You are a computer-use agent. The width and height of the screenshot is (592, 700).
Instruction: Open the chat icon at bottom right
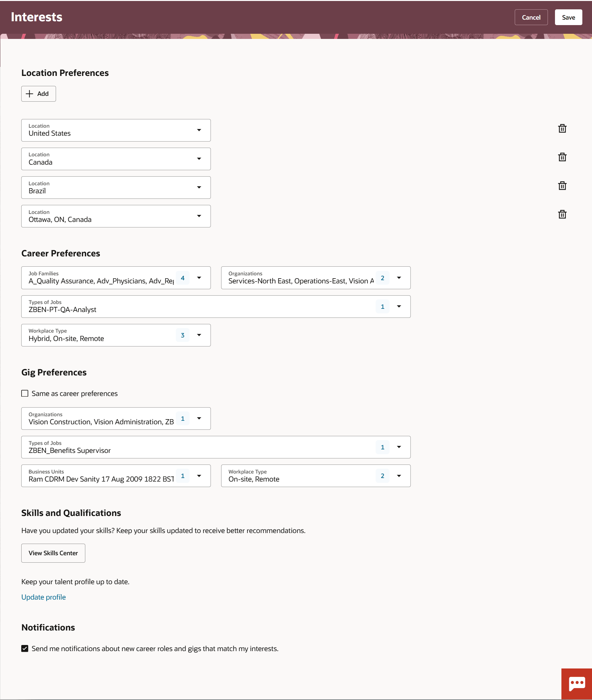coord(577,683)
